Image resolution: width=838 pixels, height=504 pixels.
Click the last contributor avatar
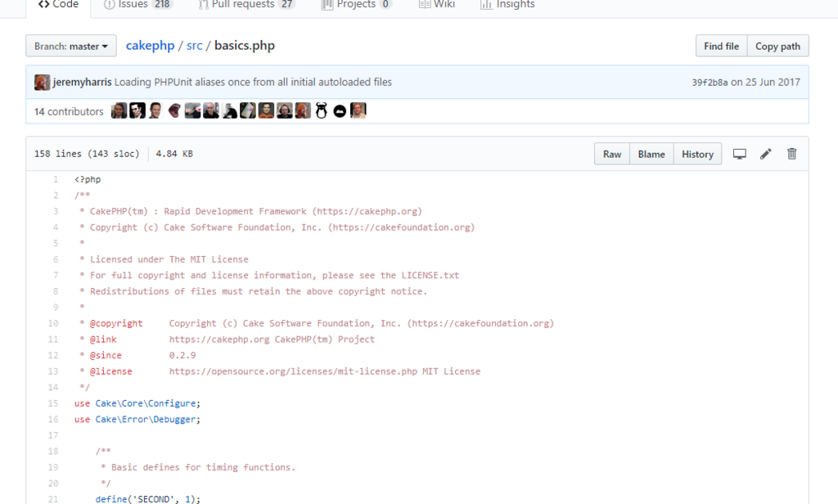tap(358, 110)
